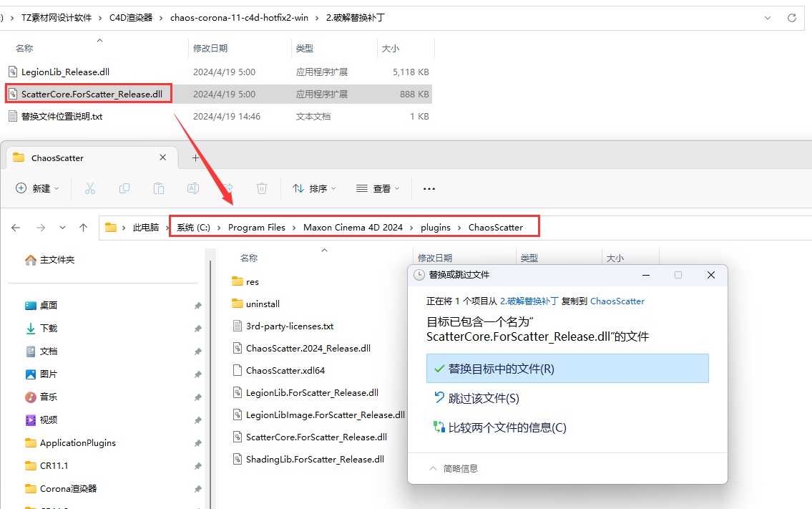This screenshot has width=812, height=509.
Task: Sort lower window by 名称 column
Action: tap(249, 258)
